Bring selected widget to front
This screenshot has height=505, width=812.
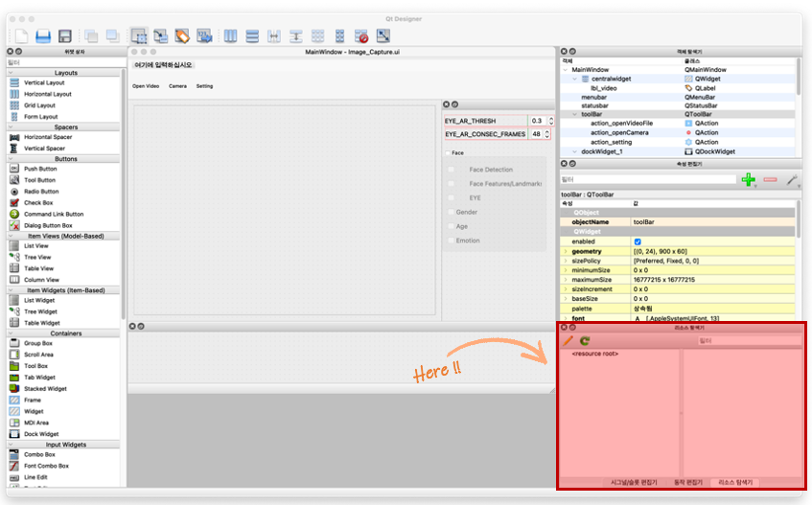click(112, 35)
